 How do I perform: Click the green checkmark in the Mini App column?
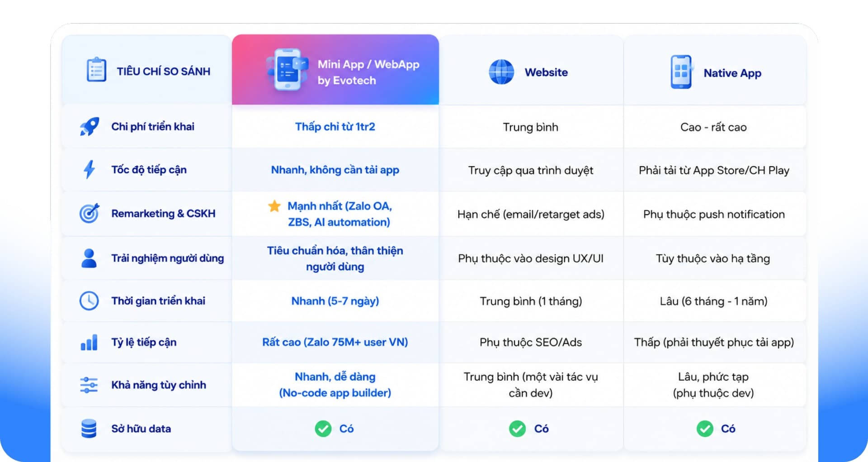pos(323,429)
